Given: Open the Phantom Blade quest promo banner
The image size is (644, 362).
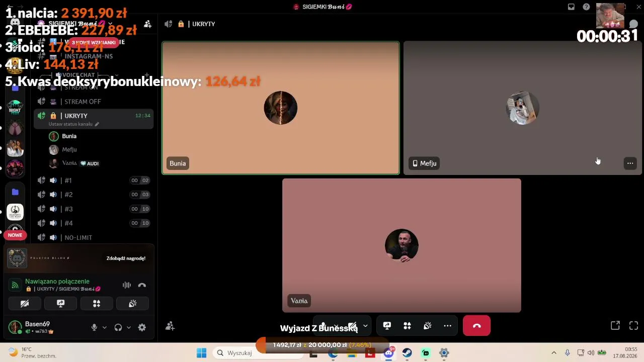Looking at the screenshot, I should [79, 258].
